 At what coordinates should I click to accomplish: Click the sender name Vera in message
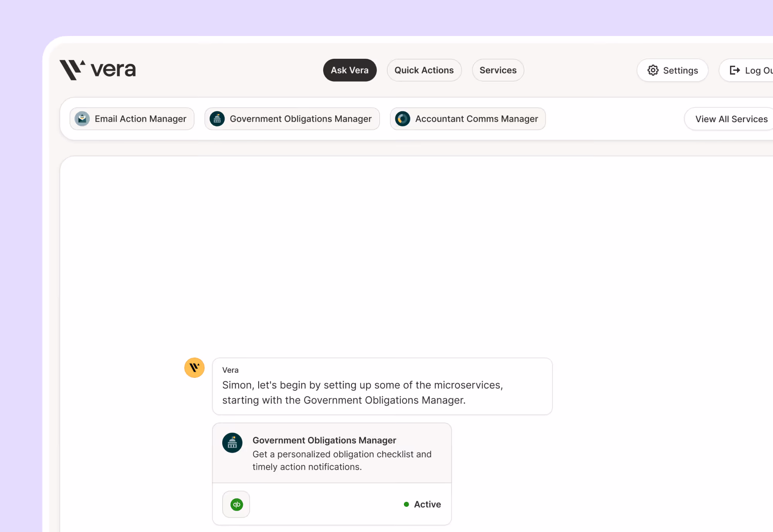pos(230,370)
